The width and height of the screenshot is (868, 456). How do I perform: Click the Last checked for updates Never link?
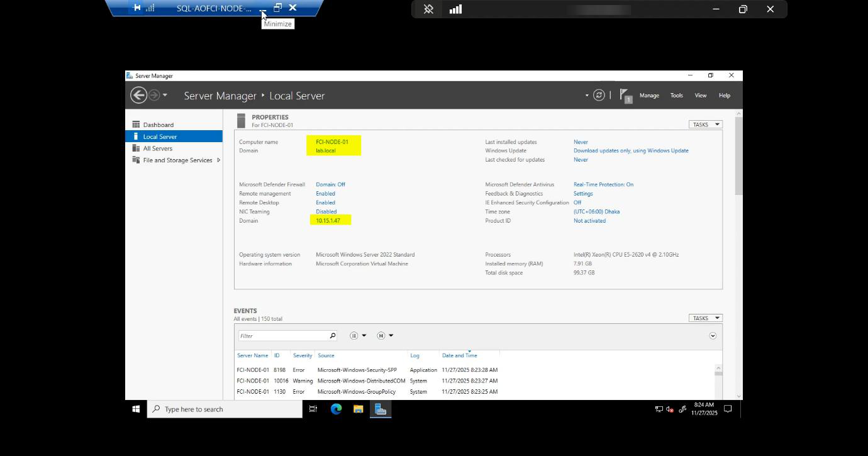[x=581, y=160]
